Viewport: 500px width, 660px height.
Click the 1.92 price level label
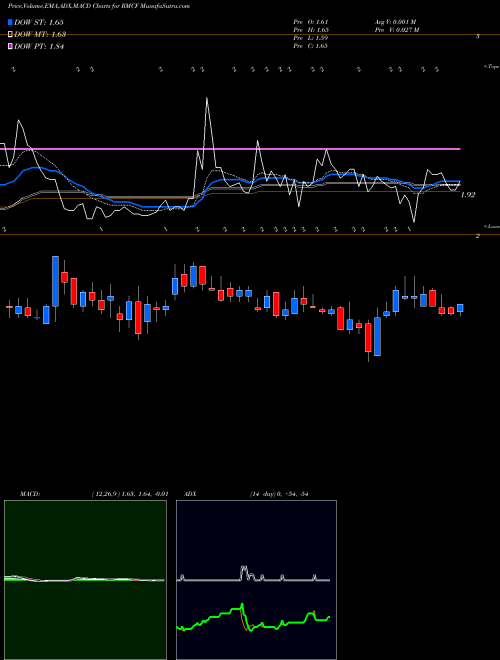click(468, 195)
